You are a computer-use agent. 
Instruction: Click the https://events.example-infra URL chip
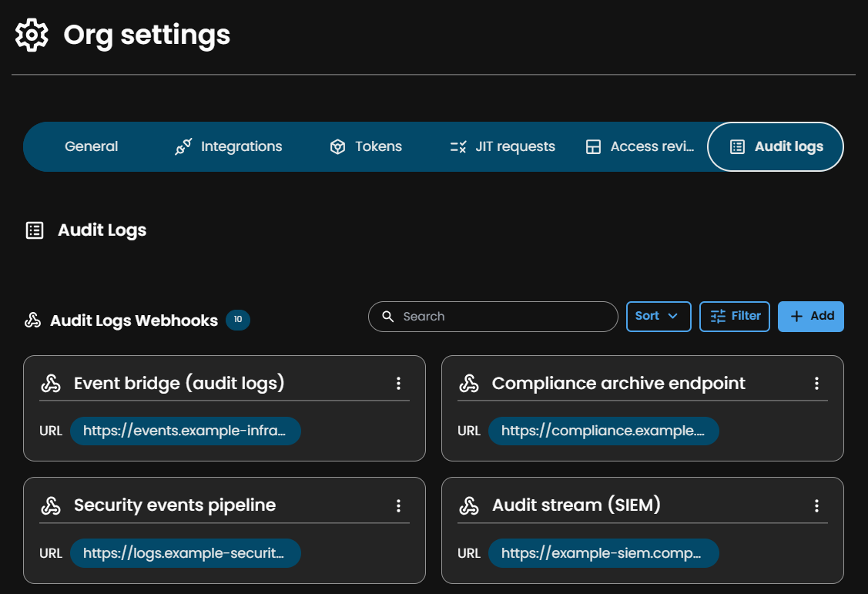point(186,431)
